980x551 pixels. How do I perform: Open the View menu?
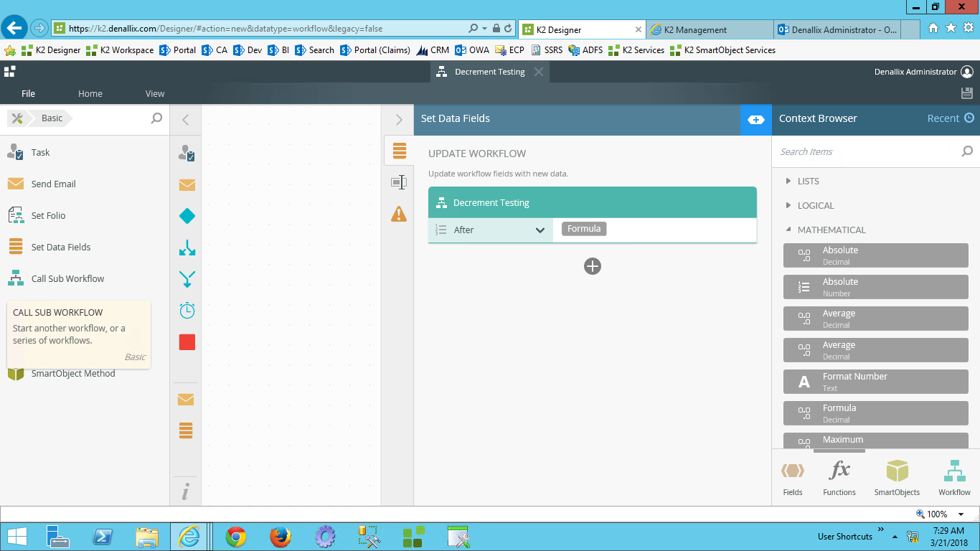[x=155, y=93]
